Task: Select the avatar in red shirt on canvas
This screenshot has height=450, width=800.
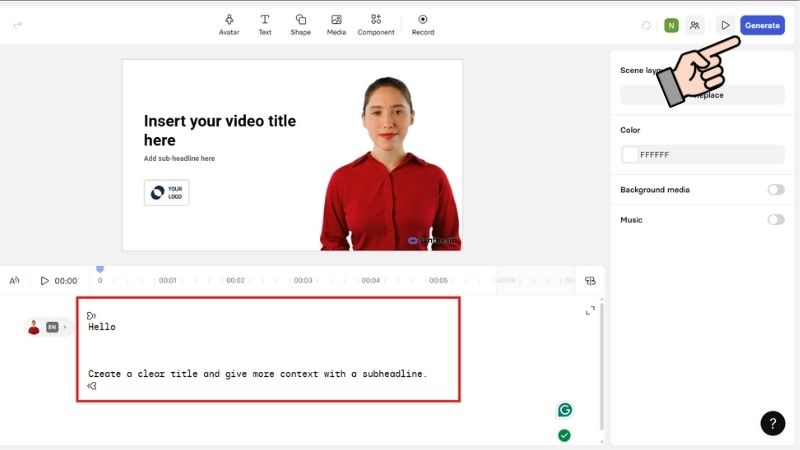Action: click(x=390, y=164)
